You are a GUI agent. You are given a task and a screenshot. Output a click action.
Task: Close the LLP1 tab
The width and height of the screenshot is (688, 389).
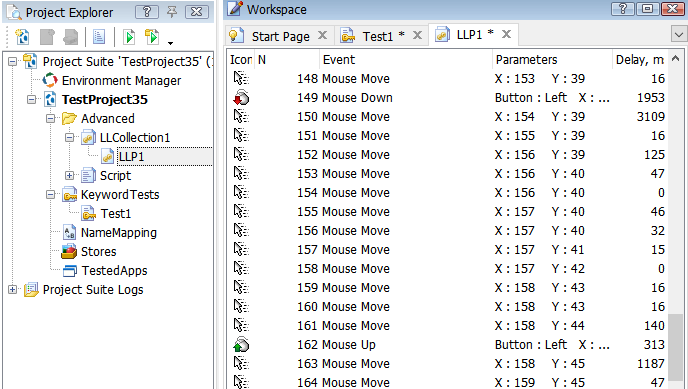point(506,34)
